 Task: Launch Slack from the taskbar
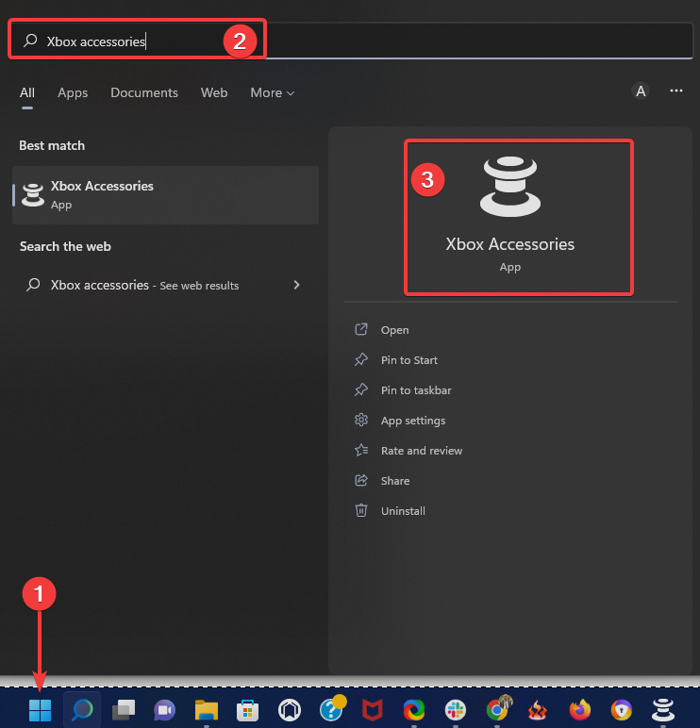coord(456,710)
